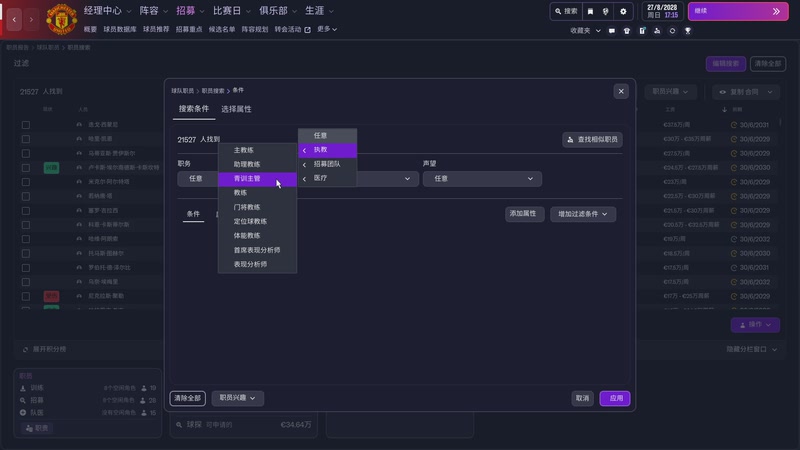Open the trophy shortcut icon
Viewport: 800px width, 450px height.
[x=688, y=31]
